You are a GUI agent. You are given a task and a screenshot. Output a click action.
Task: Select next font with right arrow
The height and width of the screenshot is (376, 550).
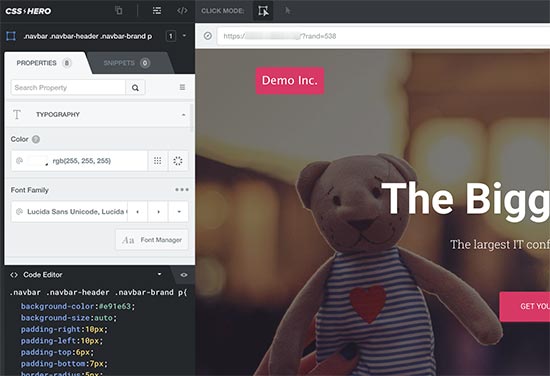pos(158,212)
